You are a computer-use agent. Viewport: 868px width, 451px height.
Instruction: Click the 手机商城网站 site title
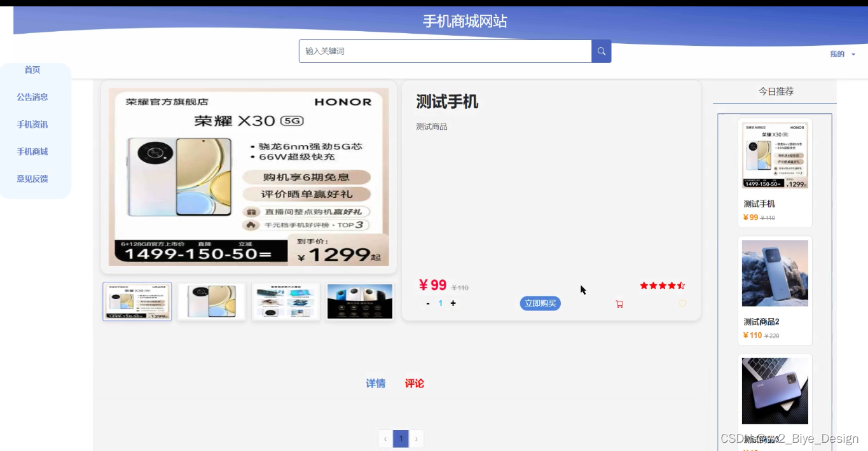point(465,22)
